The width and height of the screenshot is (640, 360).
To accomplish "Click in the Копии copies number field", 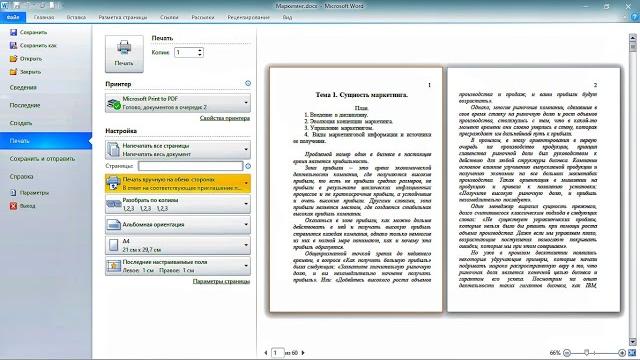I will point(186,52).
